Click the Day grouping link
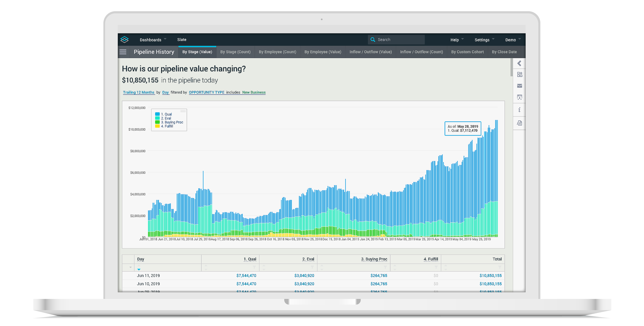The image size is (644, 326). (166, 92)
